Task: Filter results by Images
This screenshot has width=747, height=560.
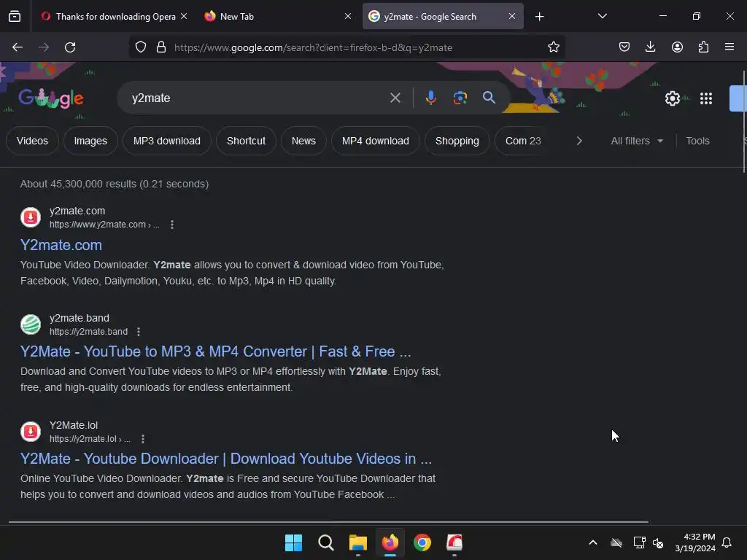Action: 90,141
